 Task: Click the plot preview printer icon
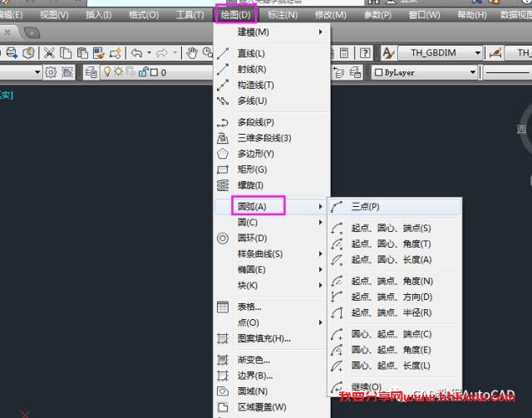coord(12,53)
